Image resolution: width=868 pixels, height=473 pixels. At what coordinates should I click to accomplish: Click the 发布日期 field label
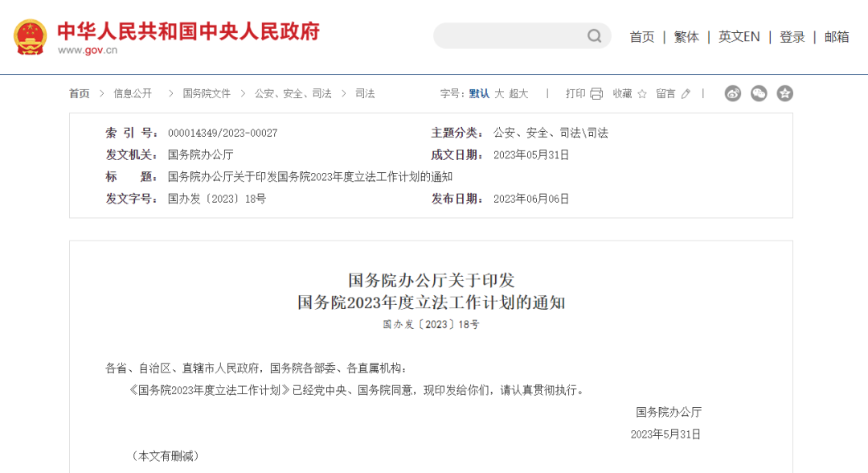point(457,199)
